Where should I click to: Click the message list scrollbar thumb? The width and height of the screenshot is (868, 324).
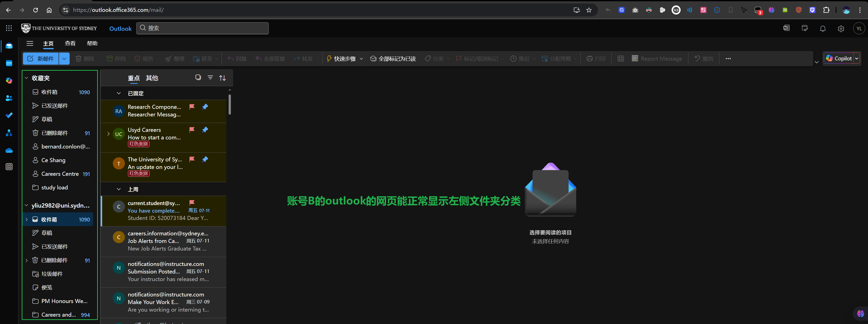click(230, 104)
